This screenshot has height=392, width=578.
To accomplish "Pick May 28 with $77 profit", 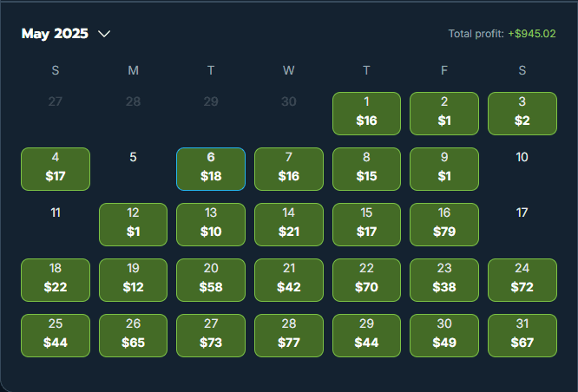I will [x=289, y=336].
